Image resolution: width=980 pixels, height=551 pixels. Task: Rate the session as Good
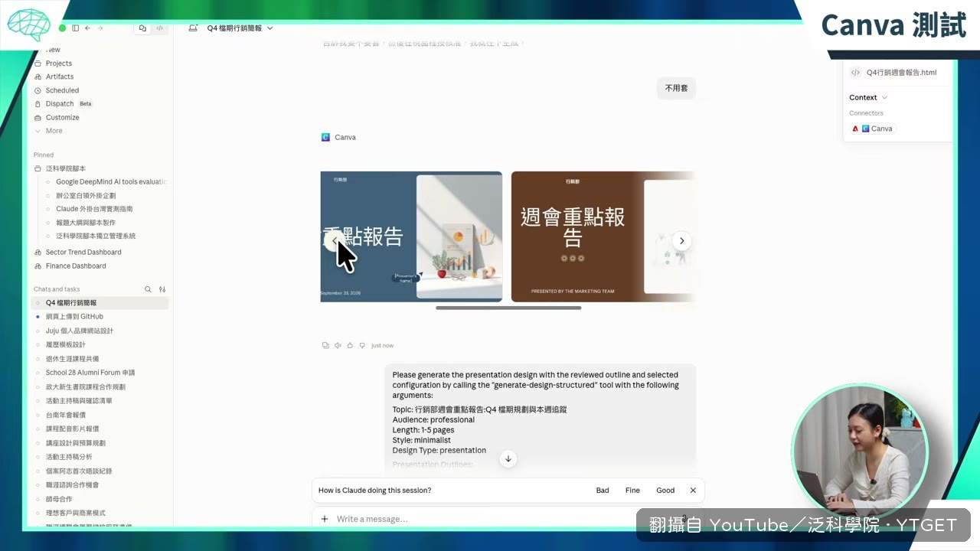[665, 491]
